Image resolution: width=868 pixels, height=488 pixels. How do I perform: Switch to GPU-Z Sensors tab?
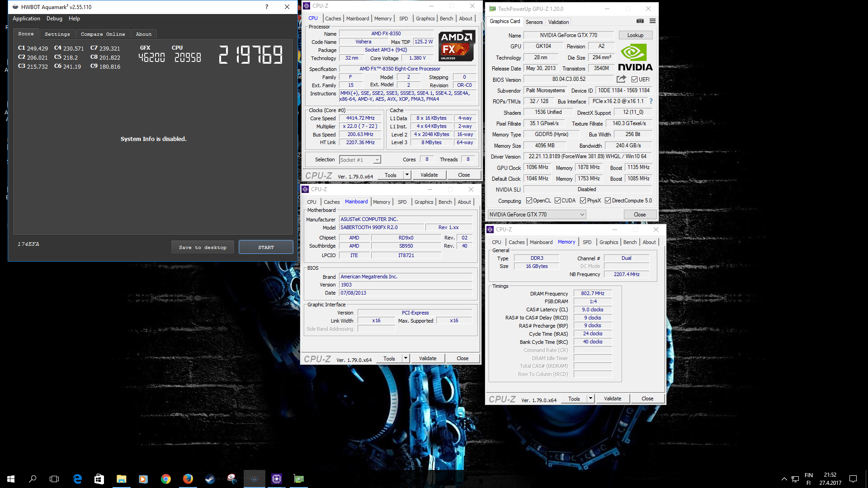point(534,22)
